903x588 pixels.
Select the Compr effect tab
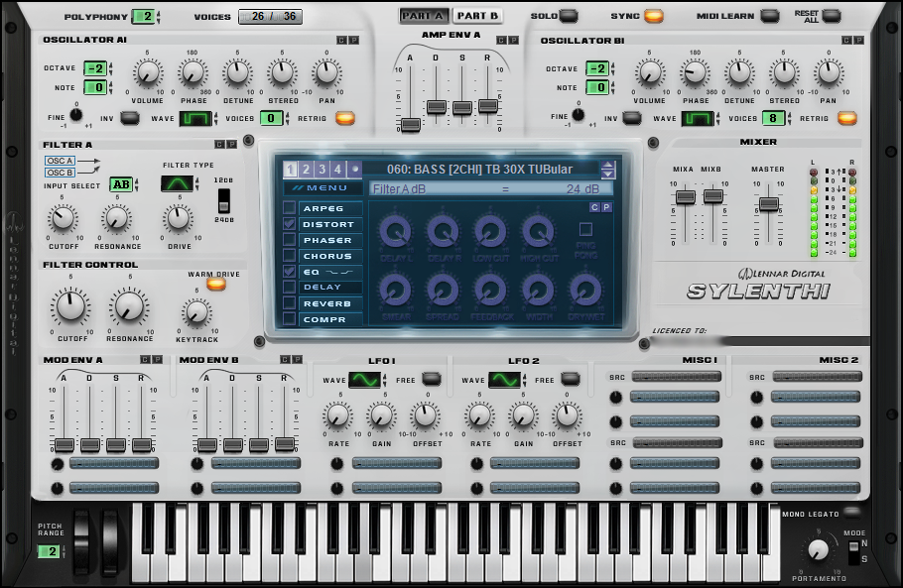(330, 319)
